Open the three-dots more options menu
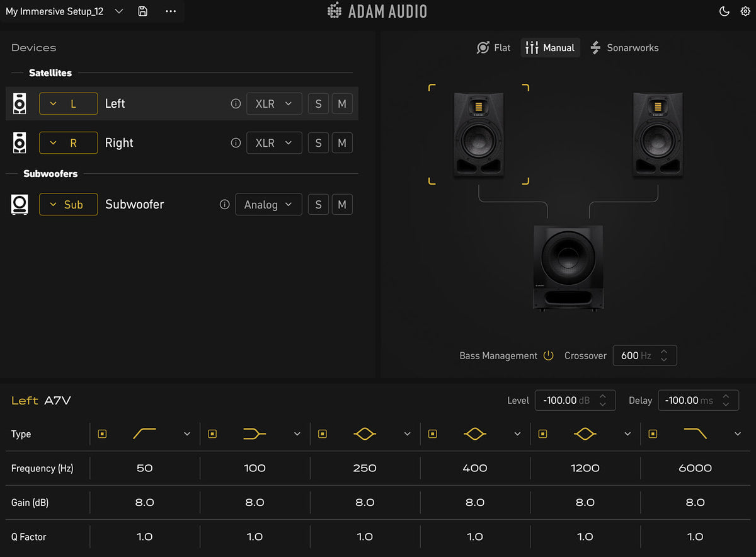756x557 pixels. pos(171,11)
